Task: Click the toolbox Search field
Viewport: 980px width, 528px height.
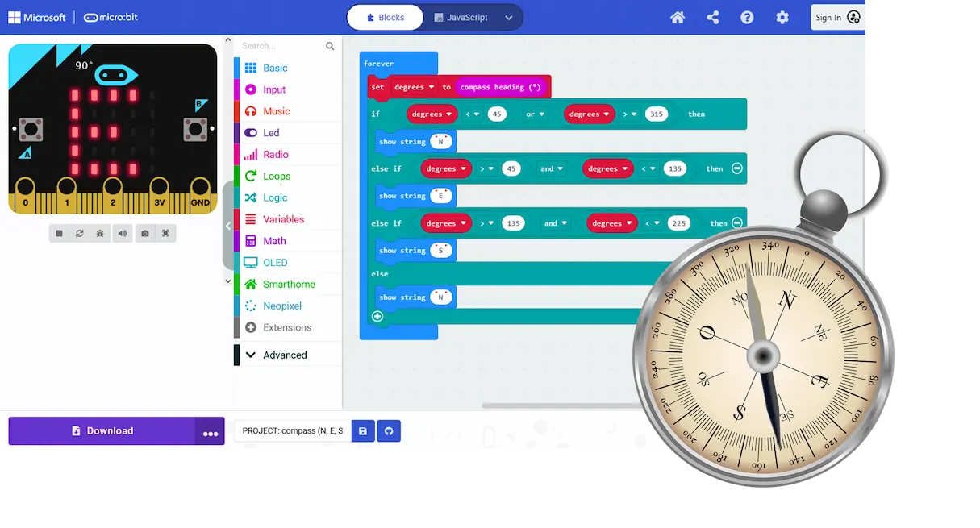Action: click(281, 46)
